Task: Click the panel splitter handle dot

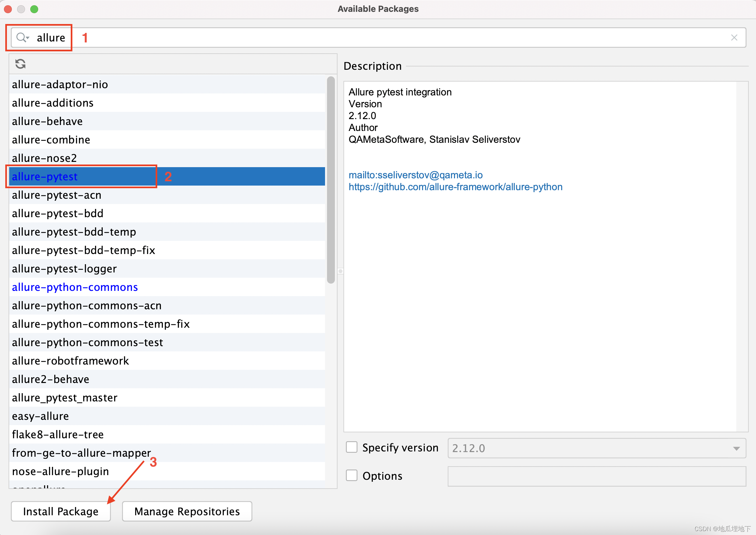Action: 340,271
